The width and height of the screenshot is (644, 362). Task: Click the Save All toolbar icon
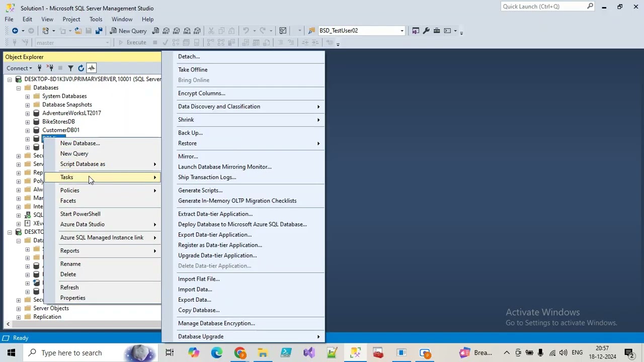(x=99, y=31)
